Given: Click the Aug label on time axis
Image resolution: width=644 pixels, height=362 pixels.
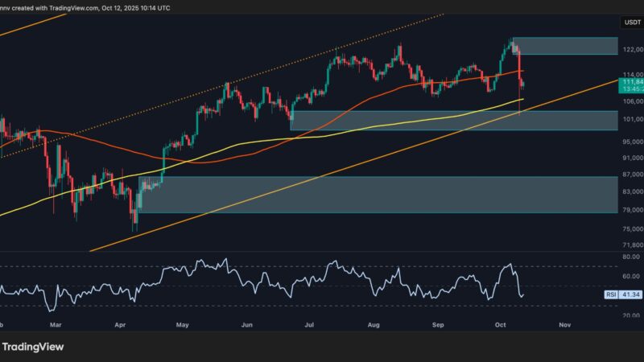Looking at the screenshot, I should pos(374,326).
